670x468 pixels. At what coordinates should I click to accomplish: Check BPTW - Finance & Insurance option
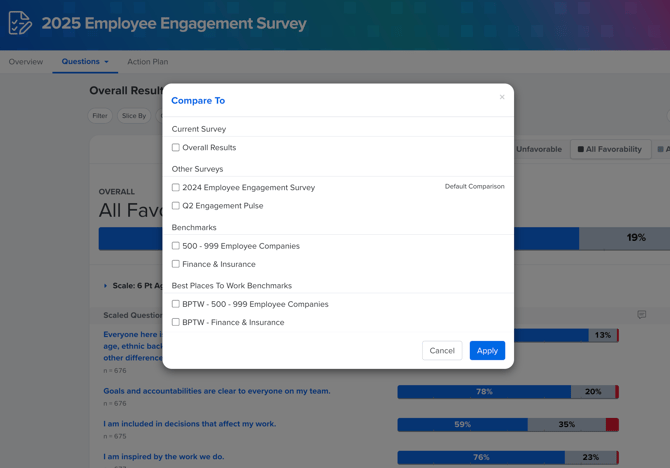pyautogui.click(x=176, y=322)
